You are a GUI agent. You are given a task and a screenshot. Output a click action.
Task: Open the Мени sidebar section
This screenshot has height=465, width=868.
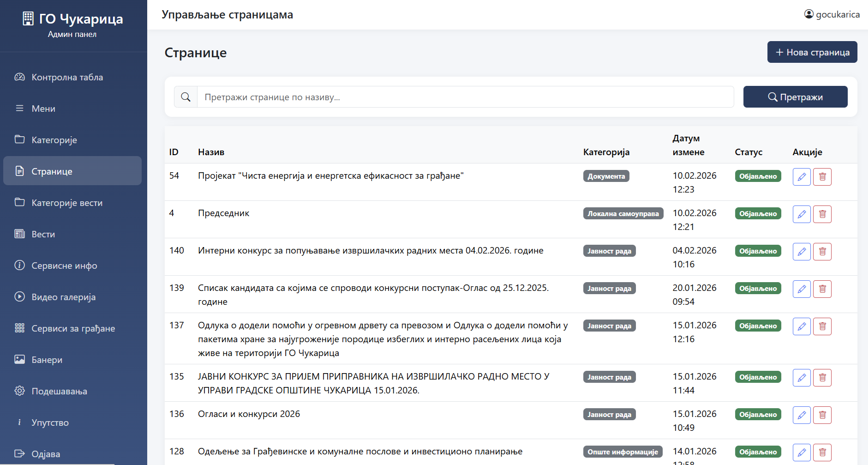43,109
